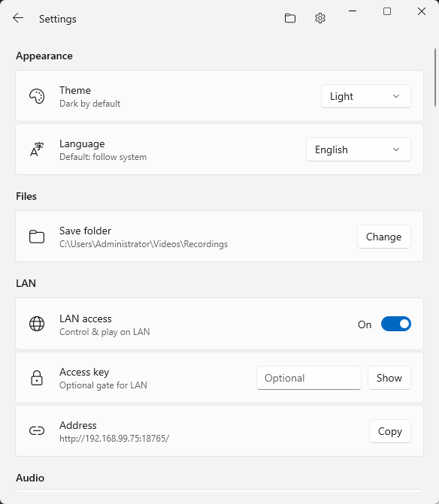The height and width of the screenshot is (504, 439).
Task: Click the http://192.168.99.75:18765/ address text
Action: tap(114, 439)
